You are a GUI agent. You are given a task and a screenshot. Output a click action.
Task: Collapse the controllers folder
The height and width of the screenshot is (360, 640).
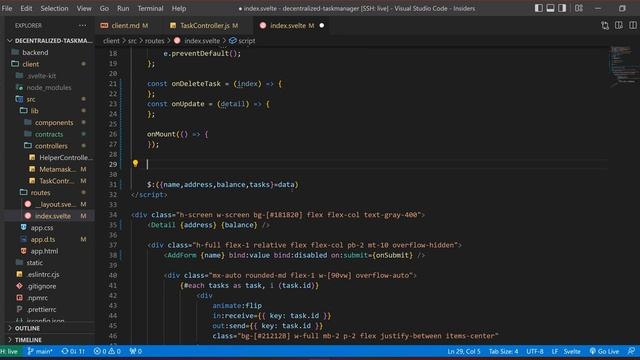[51, 146]
